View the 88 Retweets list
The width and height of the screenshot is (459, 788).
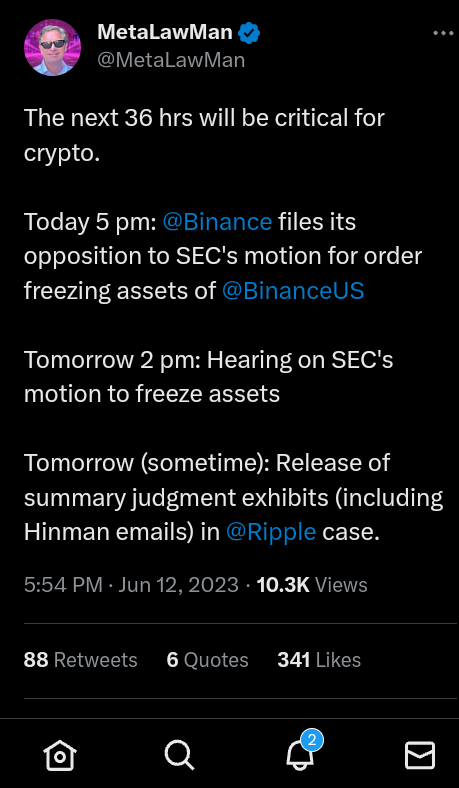tap(80, 660)
